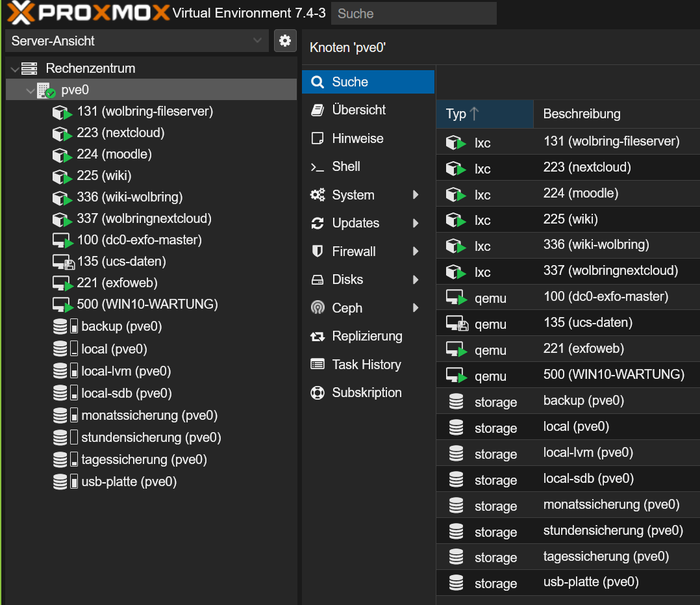Click the book icon next to Übersicht
This screenshot has height=605, width=700.
[x=318, y=110]
